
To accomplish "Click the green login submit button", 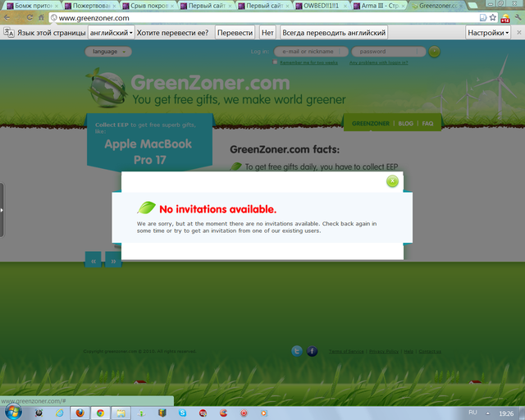I will coord(434,52).
